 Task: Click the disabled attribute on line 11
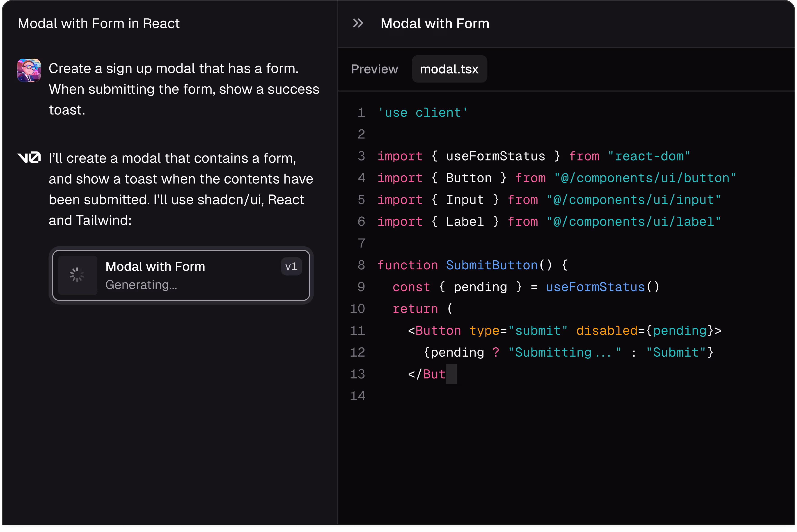point(607,331)
